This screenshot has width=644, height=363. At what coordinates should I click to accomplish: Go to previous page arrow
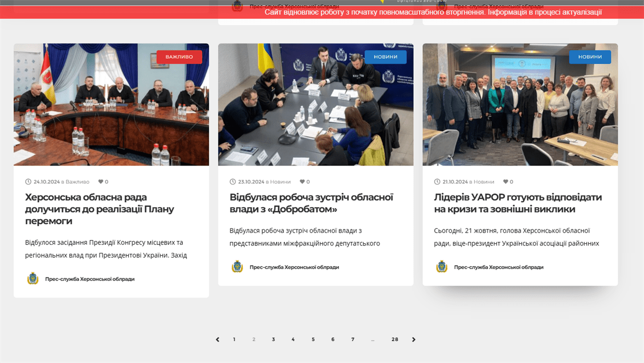(x=217, y=339)
